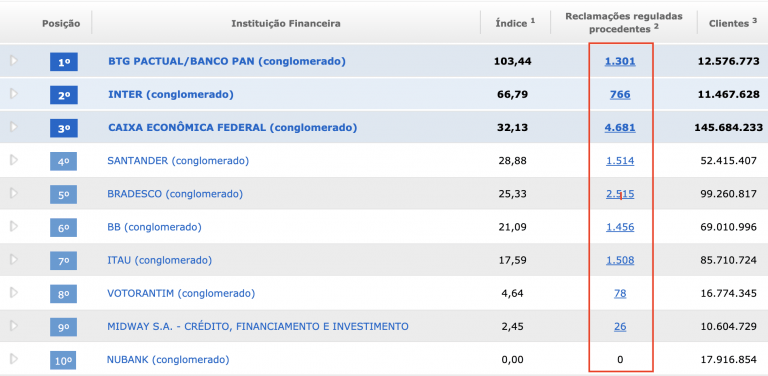
Task: Click the 10º position badge
Action: pos(64,361)
